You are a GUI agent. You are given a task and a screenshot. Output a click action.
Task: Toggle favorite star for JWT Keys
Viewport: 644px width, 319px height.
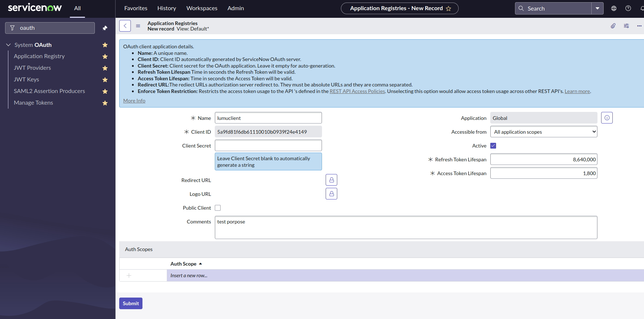[x=105, y=80]
